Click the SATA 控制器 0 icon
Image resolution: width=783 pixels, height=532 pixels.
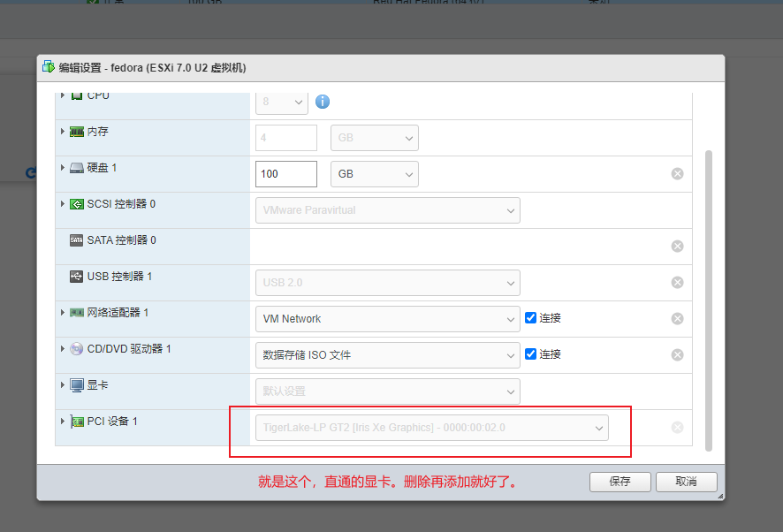tap(76, 240)
